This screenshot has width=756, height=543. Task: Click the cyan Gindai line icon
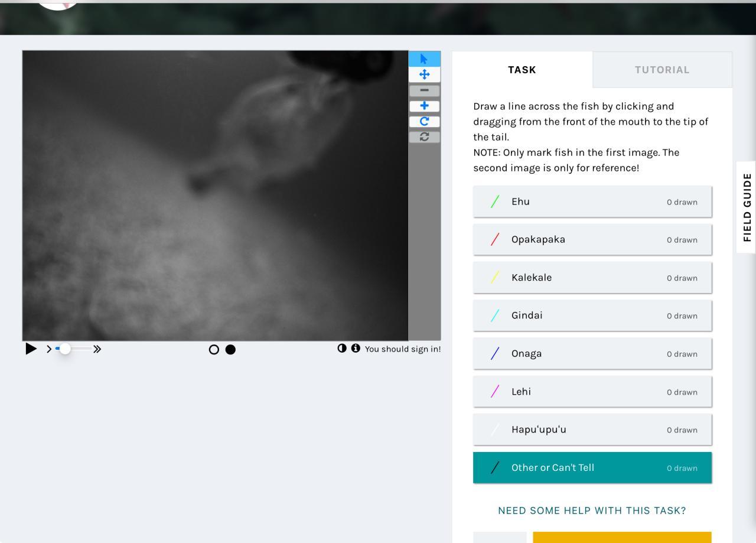coord(495,316)
